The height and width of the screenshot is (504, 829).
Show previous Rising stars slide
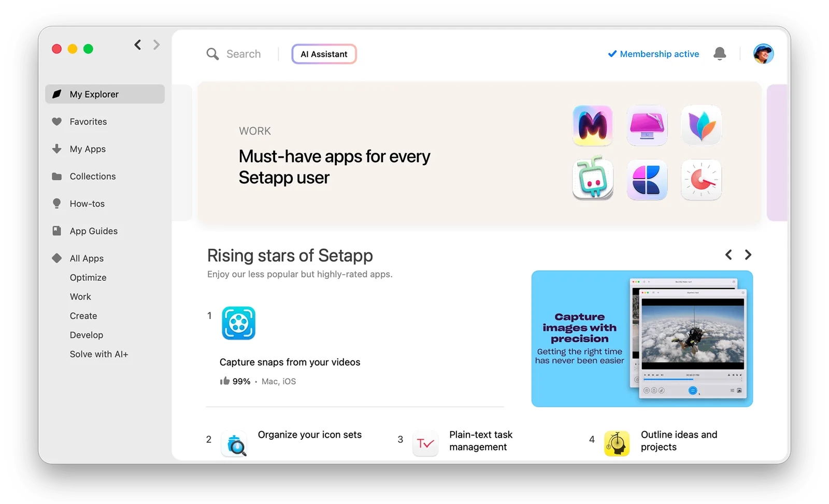[x=728, y=255]
